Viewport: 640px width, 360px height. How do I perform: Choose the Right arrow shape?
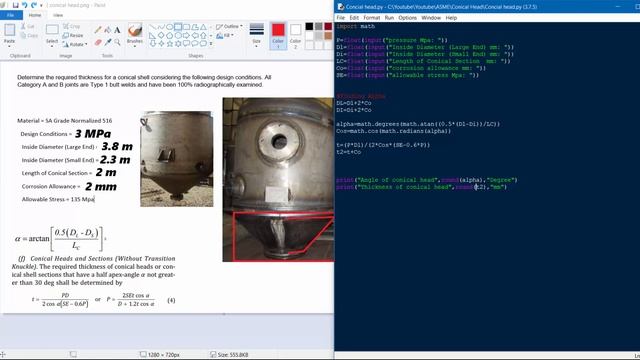187,36
